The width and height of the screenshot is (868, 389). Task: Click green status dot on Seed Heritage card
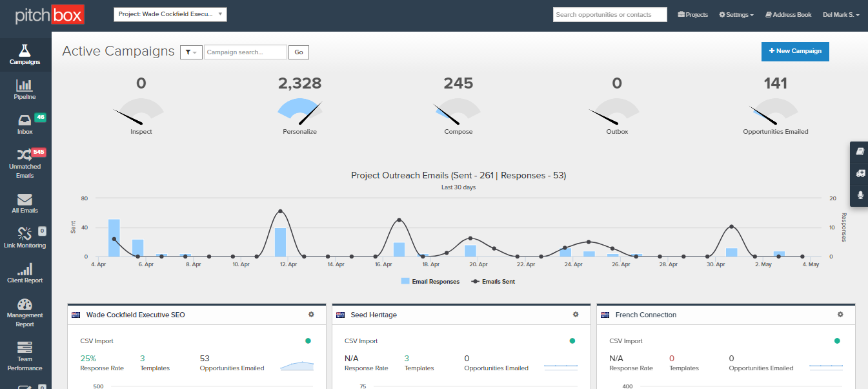click(x=572, y=341)
